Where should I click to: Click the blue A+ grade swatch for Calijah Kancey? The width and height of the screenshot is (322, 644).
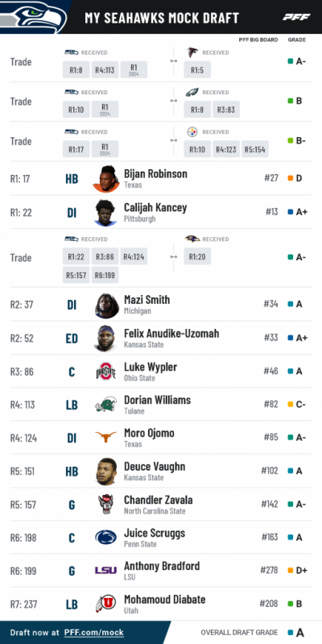coord(291,212)
